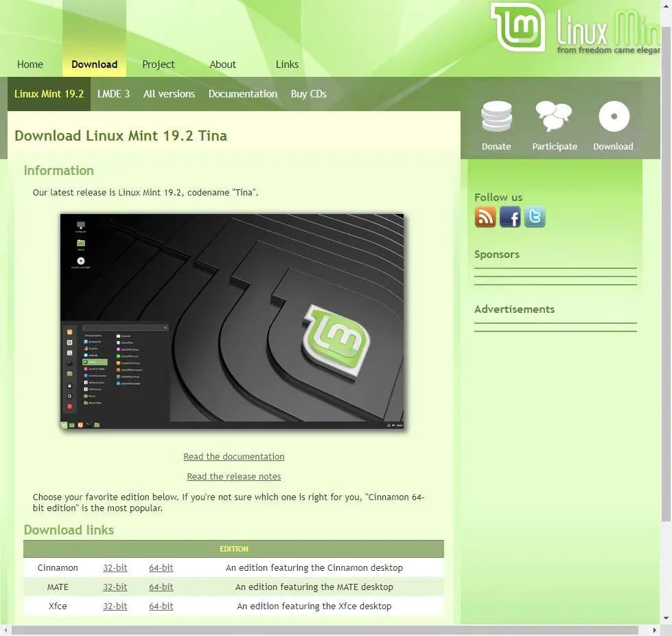
Task: Click the Cinnamon edition name cell
Action: point(58,567)
